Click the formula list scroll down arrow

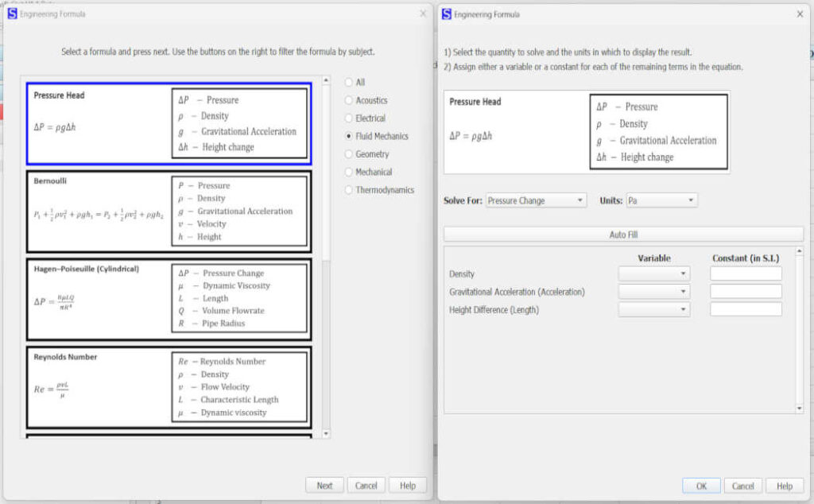pyautogui.click(x=325, y=433)
